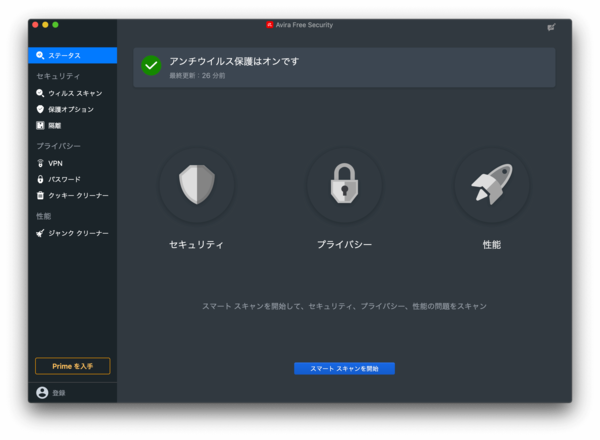Select the ステータス item in the sidebar

[72, 55]
